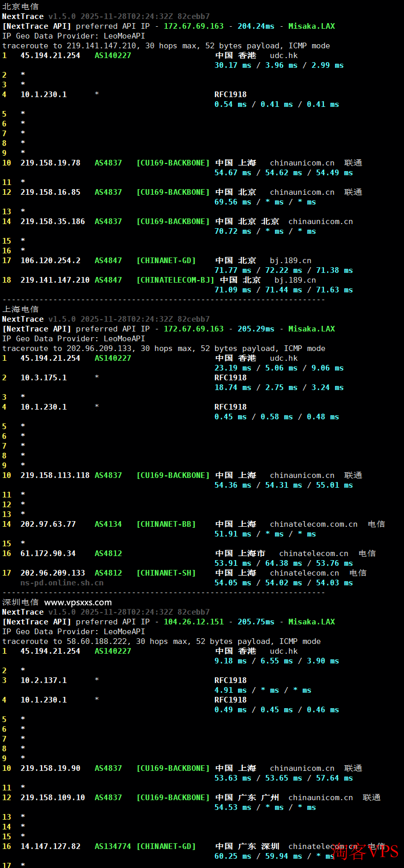The image size is (404, 868).
Task: Click the API IP 104.26.12.151
Action: coord(194,622)
